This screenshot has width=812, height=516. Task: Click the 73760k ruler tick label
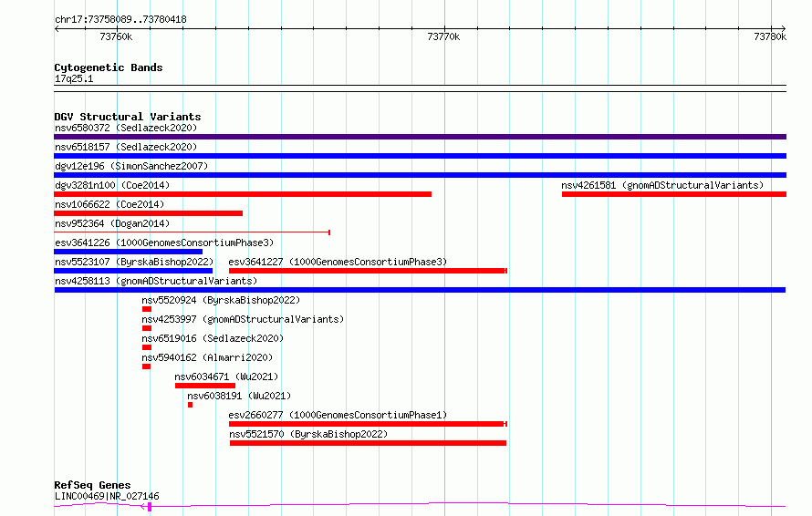116,36
